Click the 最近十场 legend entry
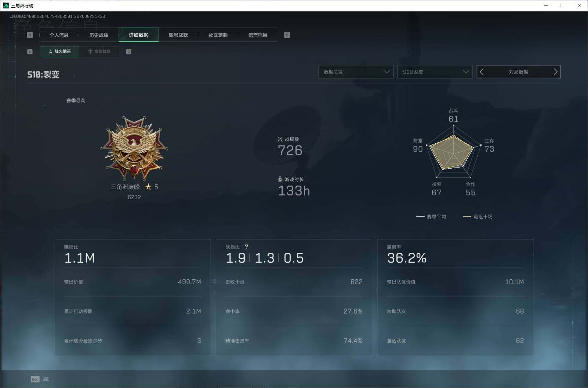 [478, 217]
